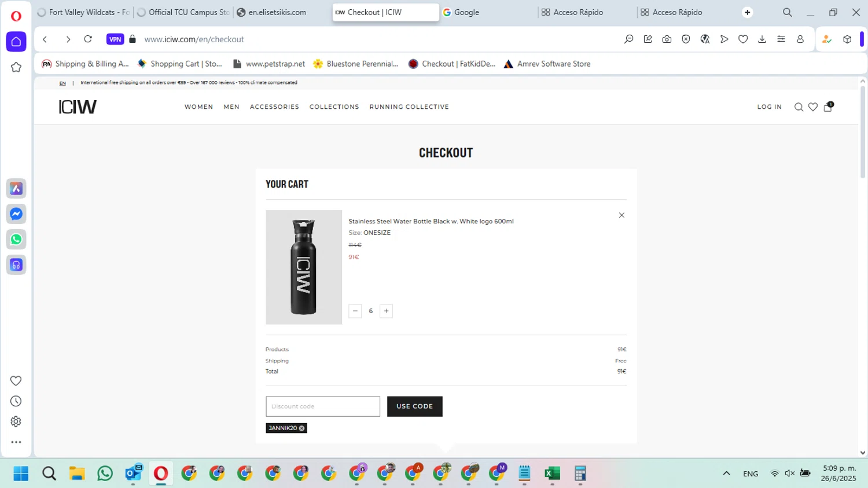The image size is (868, 488).
Task: Open bookmarks star in Opera sidebar
Action: [16, 67]
